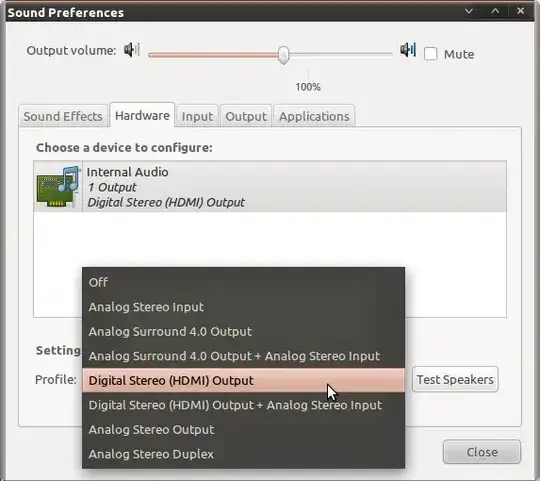Click the 100% volume mark label
The width and height of the screenshot is (540, 481).
pyautogui.click(x=308, y=87)
